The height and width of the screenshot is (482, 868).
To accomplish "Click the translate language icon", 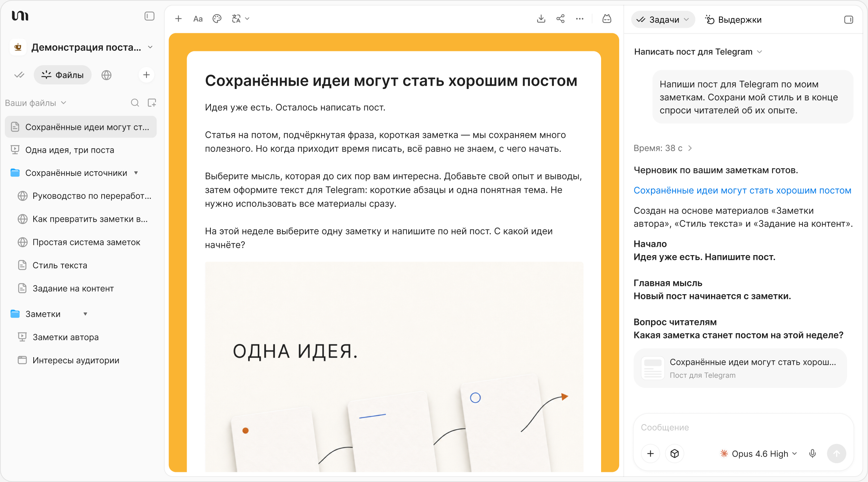I will coord(236,19).
